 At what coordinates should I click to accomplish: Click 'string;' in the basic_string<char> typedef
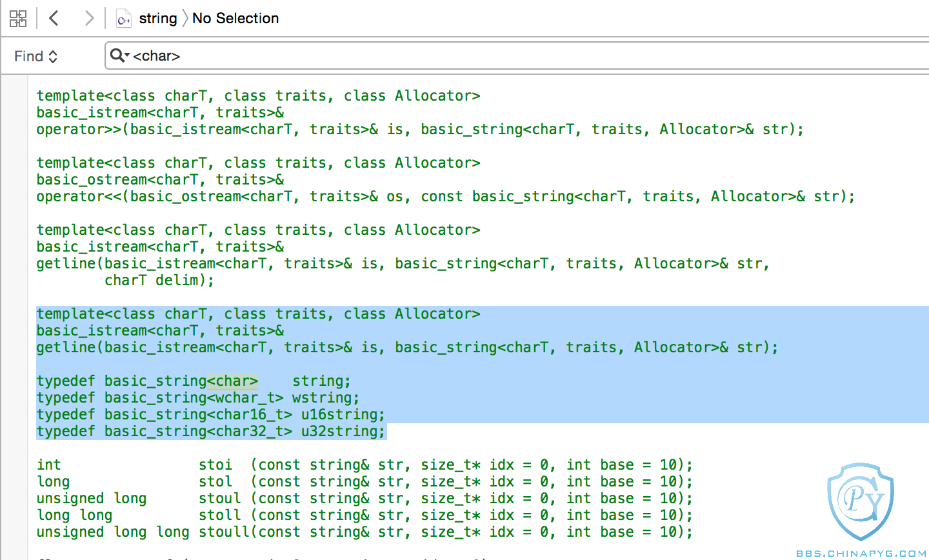tap(321, 381)
